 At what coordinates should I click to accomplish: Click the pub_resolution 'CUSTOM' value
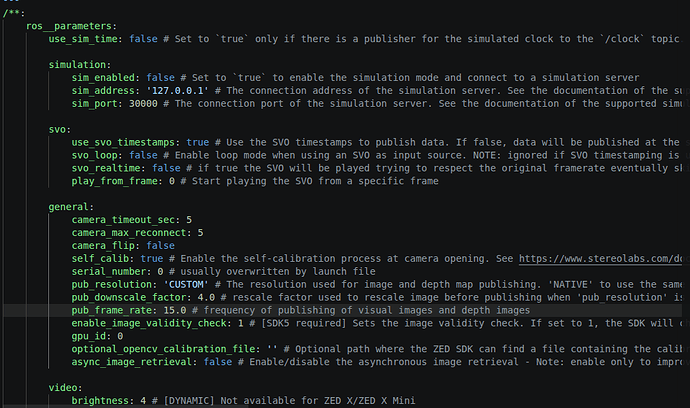186,284
